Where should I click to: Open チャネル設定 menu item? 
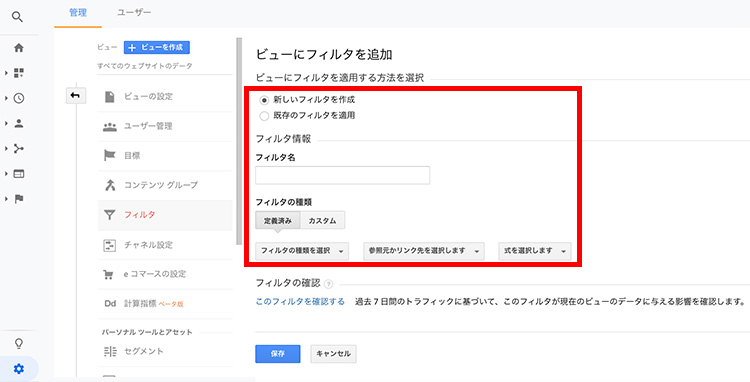[165, 245]
